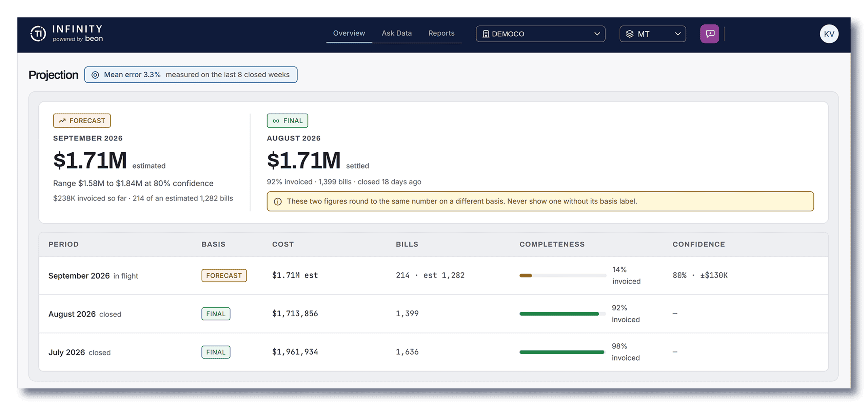The height and width of the screenshot is (417, 868).
Task: Click the '$1,961,934' cost cell
Action: tap(295, 352)
